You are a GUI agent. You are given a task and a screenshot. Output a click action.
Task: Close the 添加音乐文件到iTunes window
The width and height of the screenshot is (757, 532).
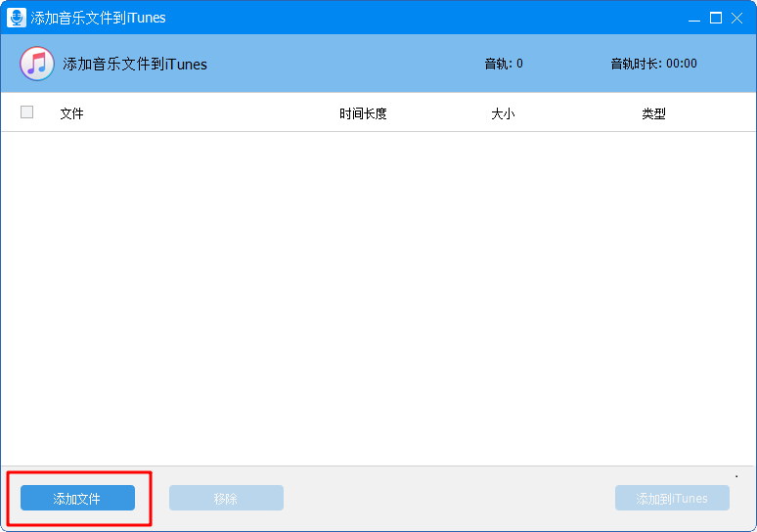(736, 19)
